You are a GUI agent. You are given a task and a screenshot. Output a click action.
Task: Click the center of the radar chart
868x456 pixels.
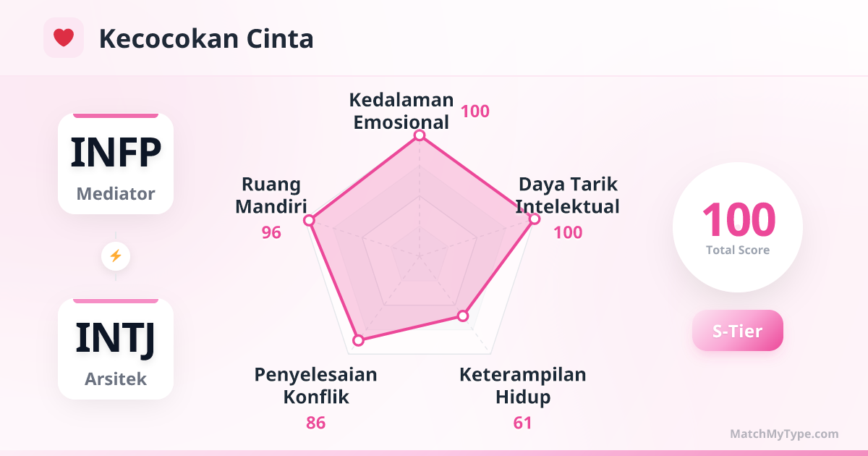pos(419,256)
